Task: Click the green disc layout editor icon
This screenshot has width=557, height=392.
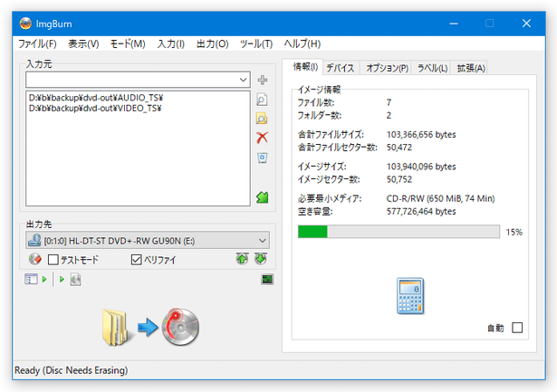Action: [262, 197]
